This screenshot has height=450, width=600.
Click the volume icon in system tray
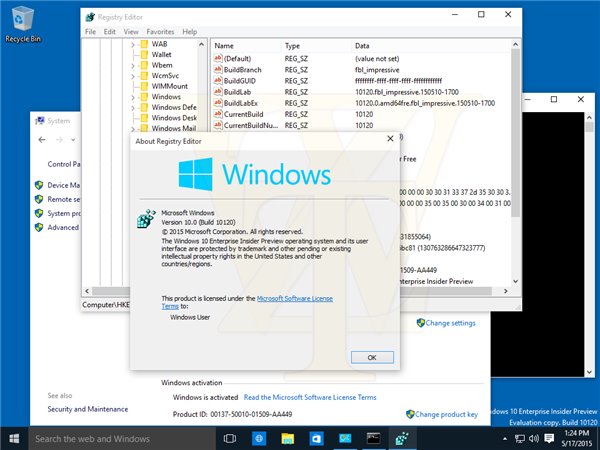(x=532, y=438)
